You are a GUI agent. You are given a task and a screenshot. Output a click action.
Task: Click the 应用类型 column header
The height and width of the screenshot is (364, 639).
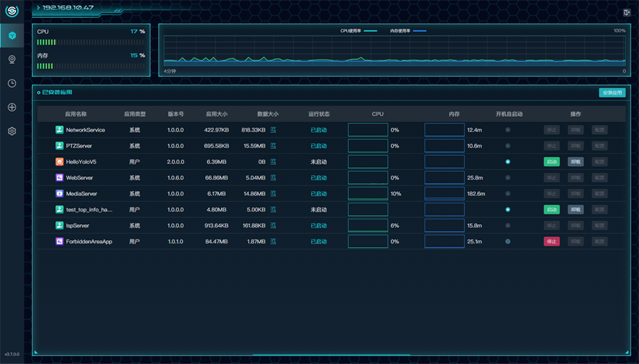(x=135, y=114)
